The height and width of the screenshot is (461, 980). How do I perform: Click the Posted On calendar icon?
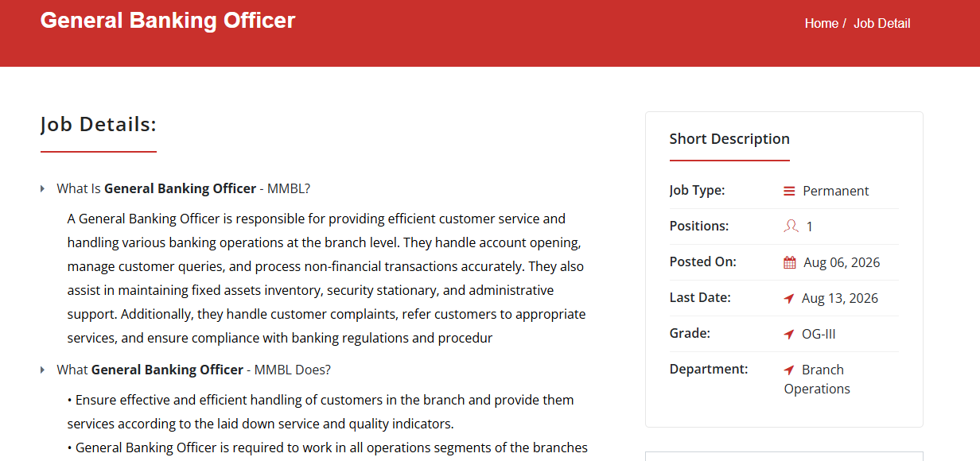(790, 262)
